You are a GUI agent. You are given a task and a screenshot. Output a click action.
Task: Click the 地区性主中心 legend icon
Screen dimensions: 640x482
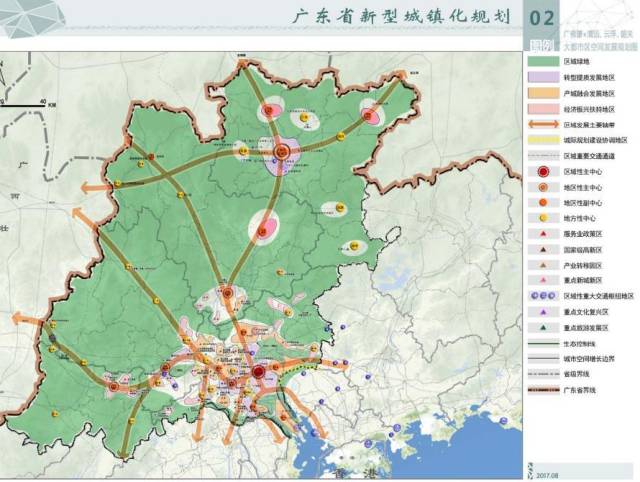click(543, 186)
